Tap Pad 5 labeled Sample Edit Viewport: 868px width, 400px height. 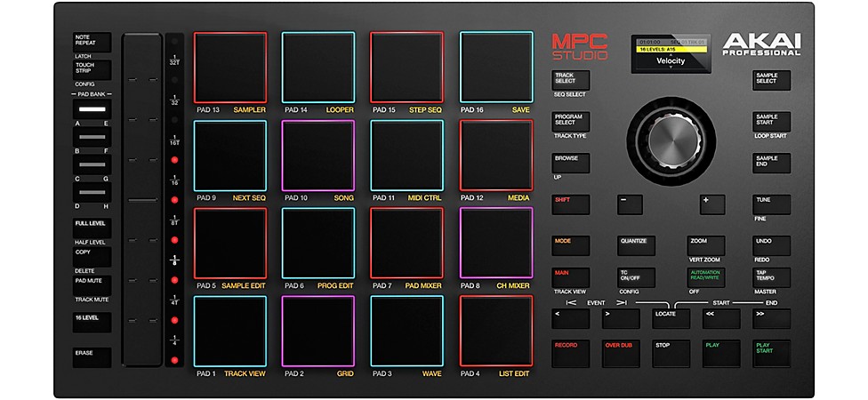tap(230, 244)
